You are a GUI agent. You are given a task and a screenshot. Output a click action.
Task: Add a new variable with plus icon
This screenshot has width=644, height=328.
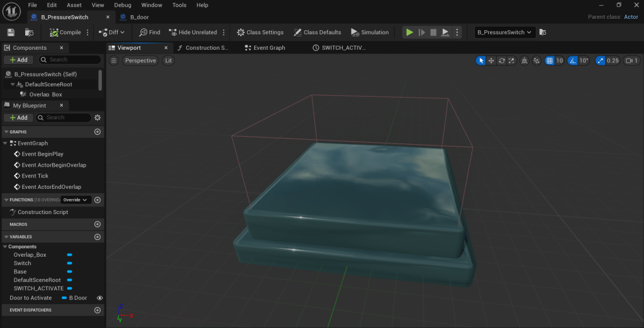(97, 237)
